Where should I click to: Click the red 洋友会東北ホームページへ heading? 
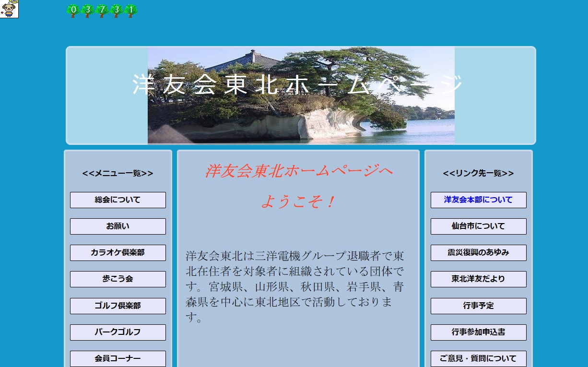click(298, 171)
